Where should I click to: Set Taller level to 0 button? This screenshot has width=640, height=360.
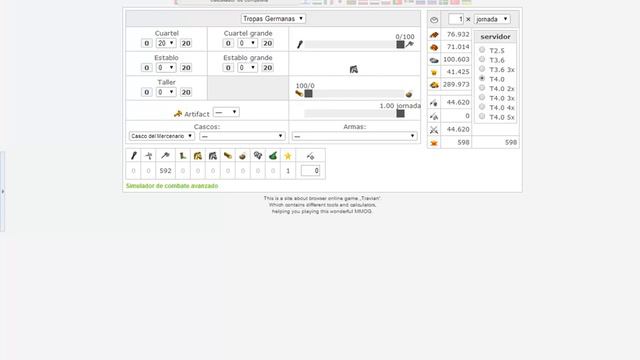pyautogui.click(x=147, y=92)
